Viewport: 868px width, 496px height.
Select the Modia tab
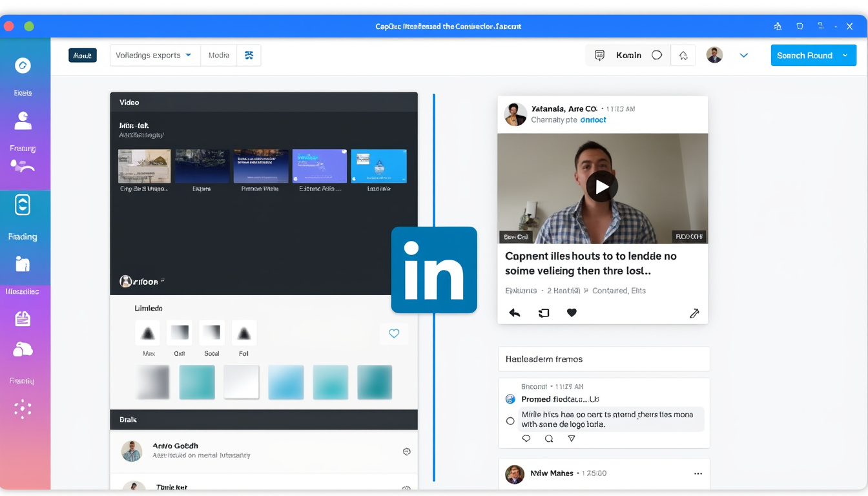click(x=219, y=56)
